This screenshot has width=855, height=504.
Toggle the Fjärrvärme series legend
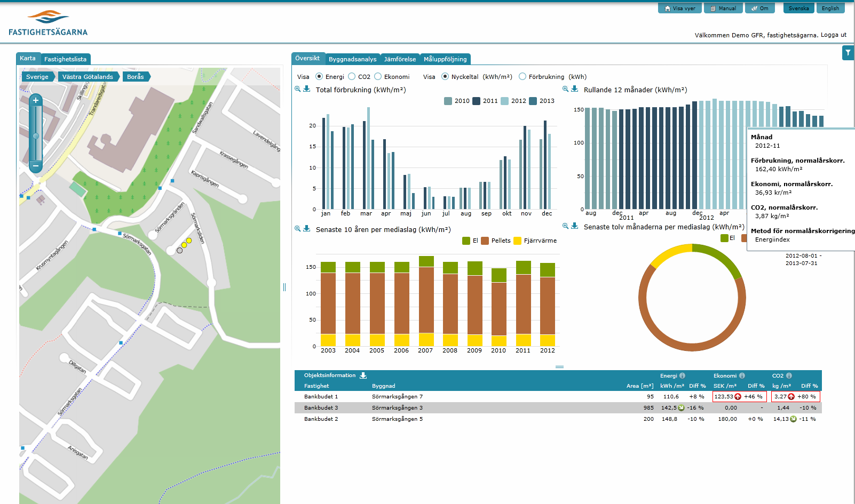535,241
